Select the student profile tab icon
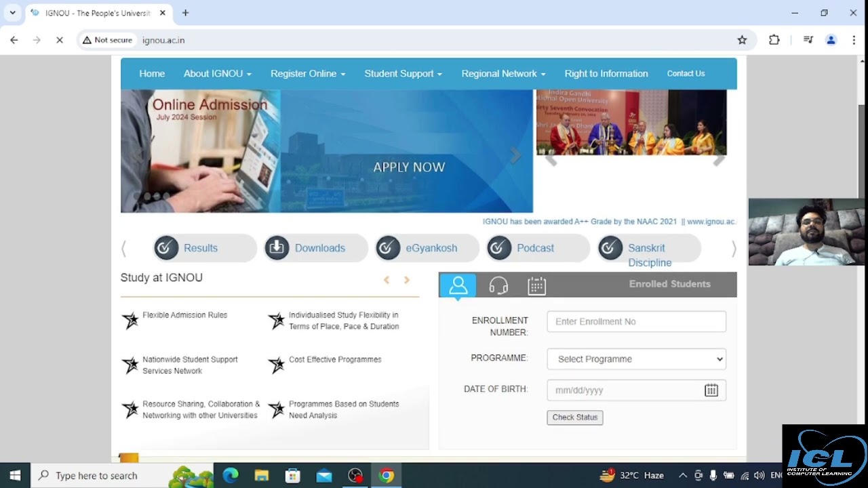Image resolution: width=868 pixels, height=488 pixels. [458, 285]
